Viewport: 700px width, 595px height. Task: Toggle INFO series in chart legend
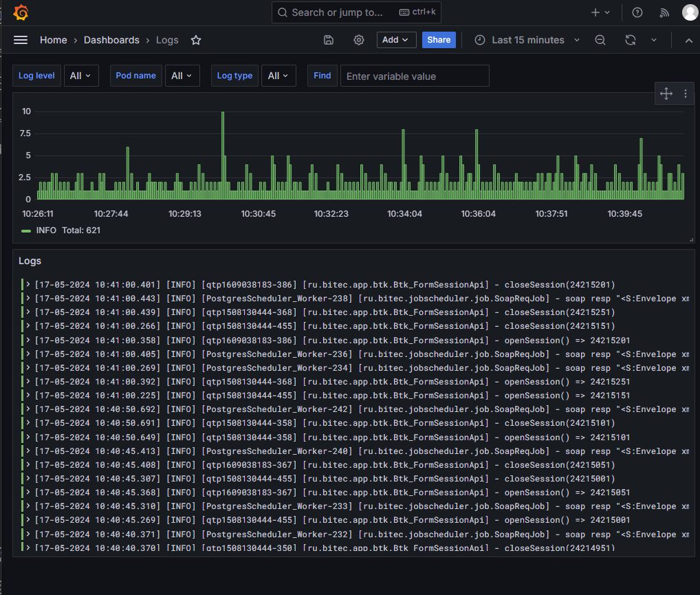click(x=46, y=230)
